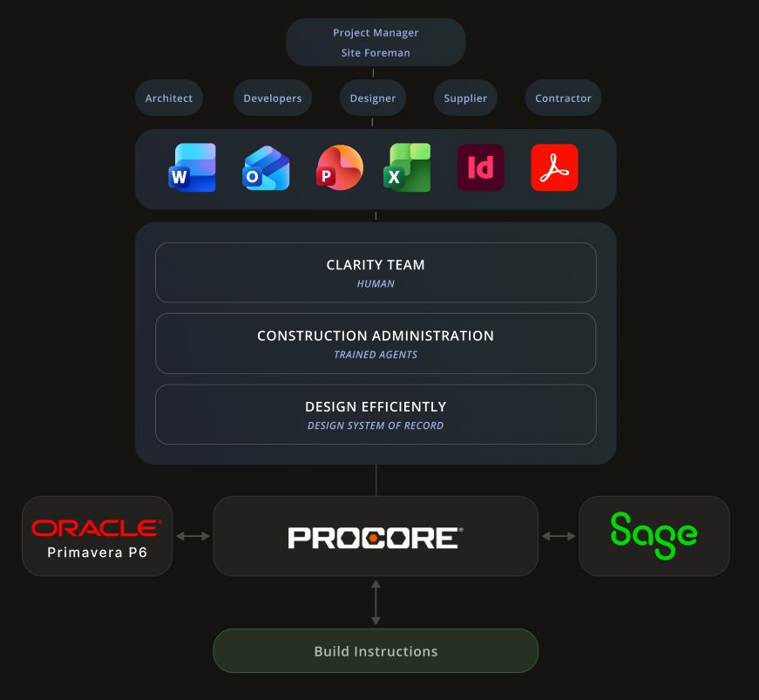Open the Outlook app icon
This screenshot has width=759, height=700.
click(266, 168)
